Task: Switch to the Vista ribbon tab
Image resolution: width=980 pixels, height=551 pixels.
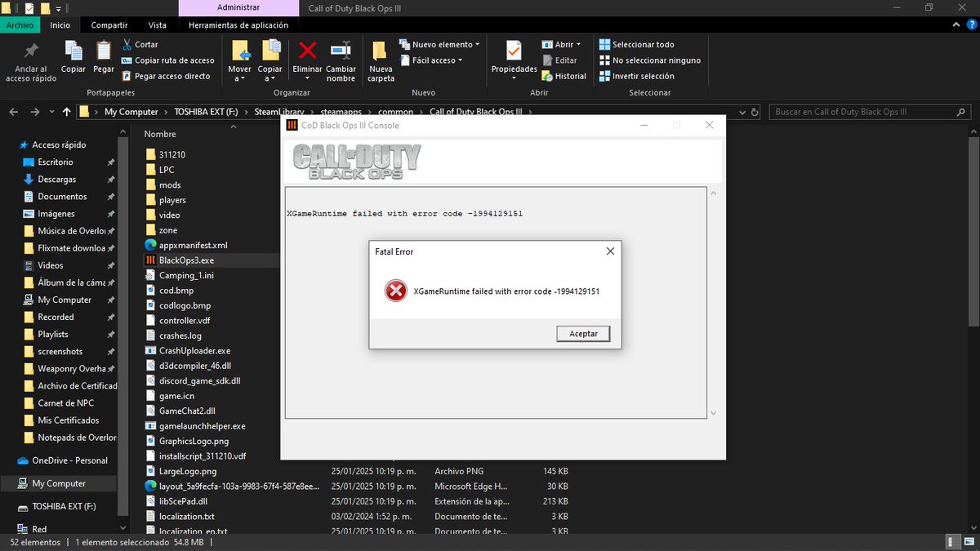Action: (x=157, y=25)
